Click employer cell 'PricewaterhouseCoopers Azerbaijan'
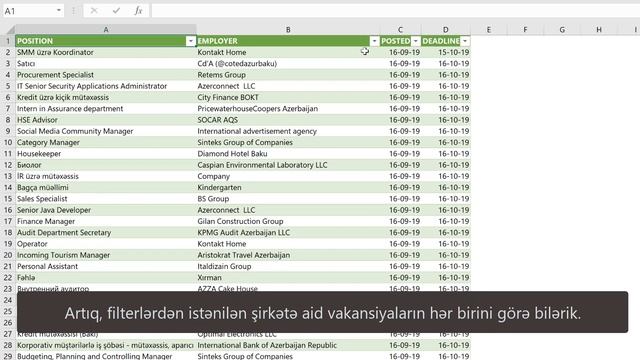This screenshot has height=360, width=640. pyautogui.click(x=288, y=109)
